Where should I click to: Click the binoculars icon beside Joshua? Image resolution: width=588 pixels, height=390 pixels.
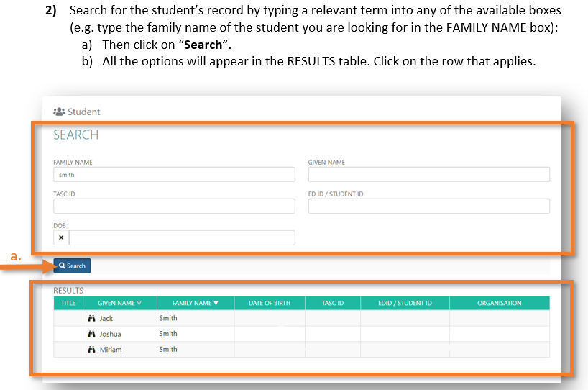(91, 334)
